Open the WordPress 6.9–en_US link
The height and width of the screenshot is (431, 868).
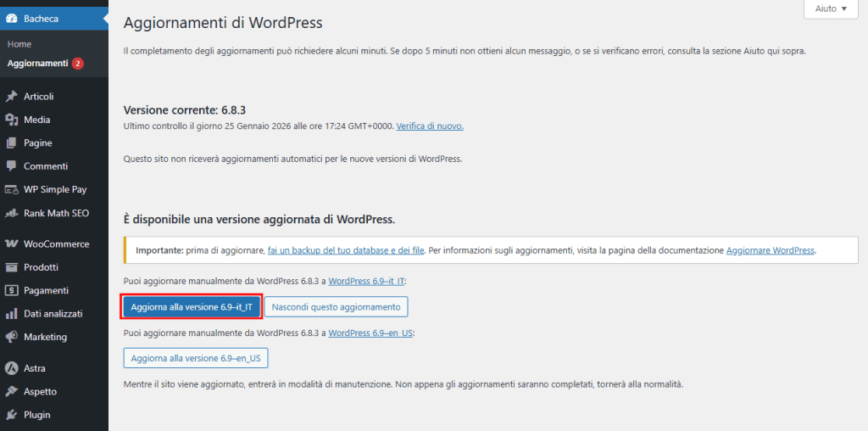point(370,333)
